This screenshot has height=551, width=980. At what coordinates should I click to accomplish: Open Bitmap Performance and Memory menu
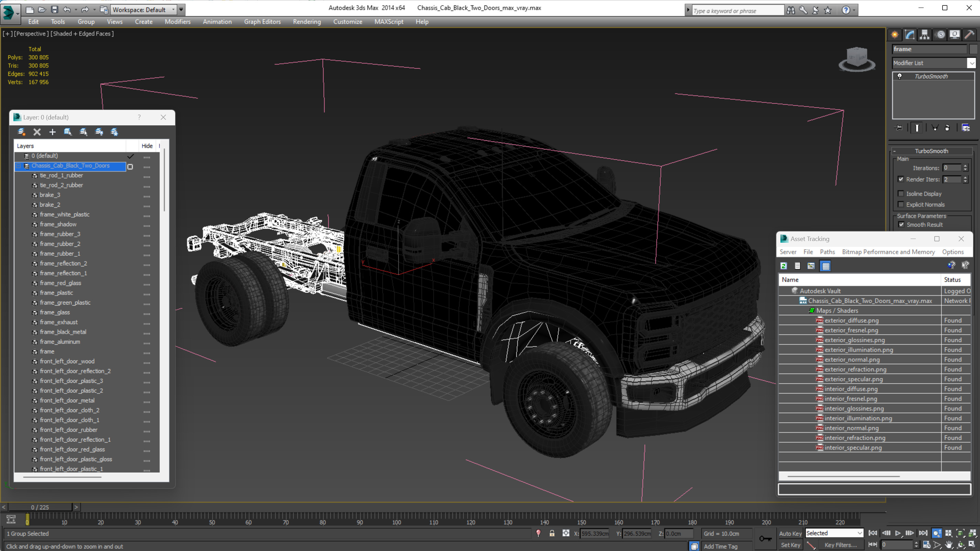click(888, 252)
